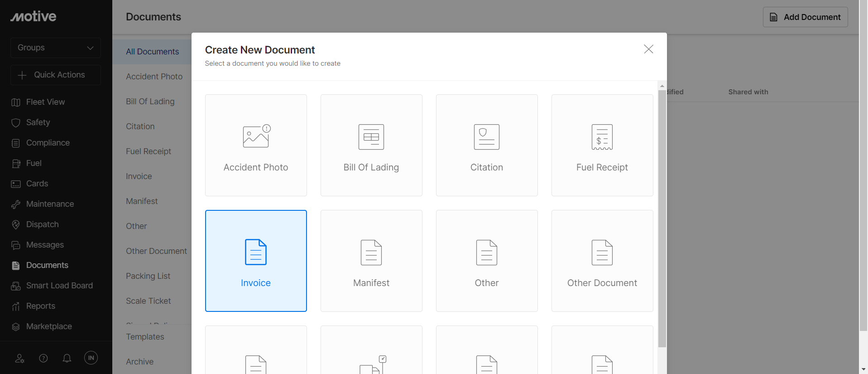Open Smart Load Board

click(x=59, y=286)
